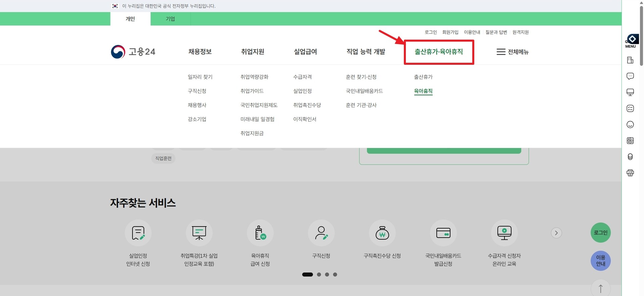This screenshot has width=644, height=296.
Task: Show next frequently used services with arrow
Action: [x=556, y=233]
